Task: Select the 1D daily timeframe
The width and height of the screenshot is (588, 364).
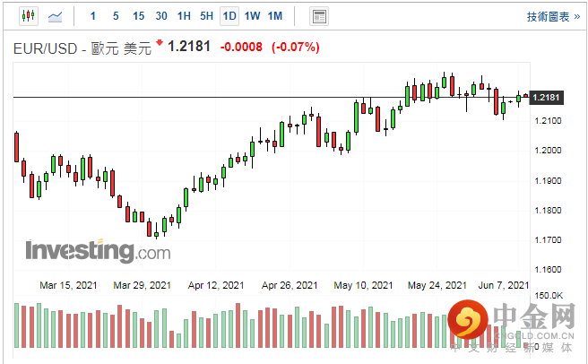Action: pyautogui.click(x=229, y=16)
